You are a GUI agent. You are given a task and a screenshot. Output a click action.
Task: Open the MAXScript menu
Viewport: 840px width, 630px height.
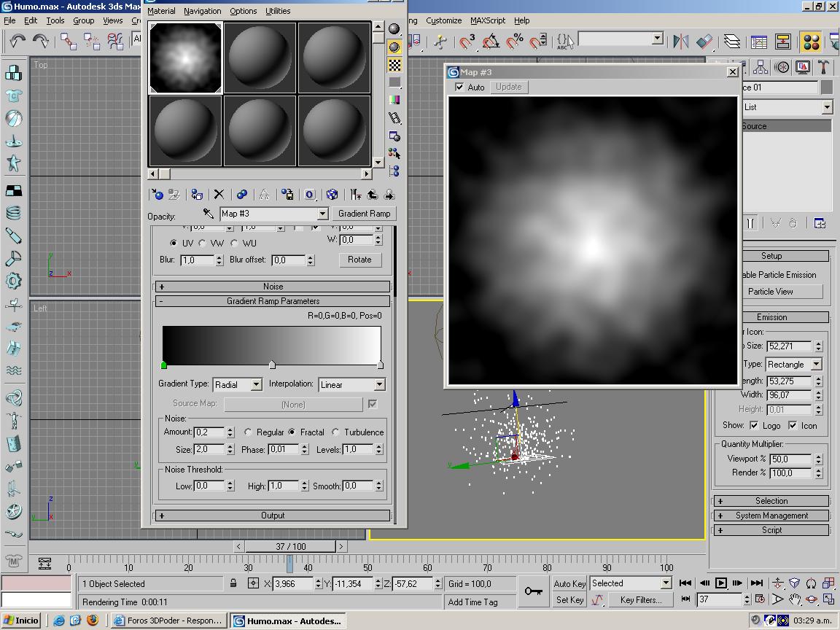coord(487,20)
